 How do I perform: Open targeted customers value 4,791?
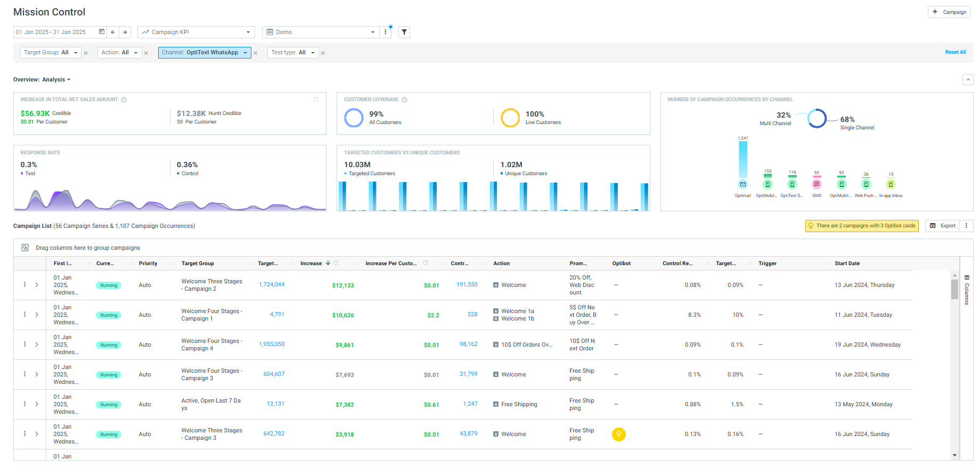[277, 315]
